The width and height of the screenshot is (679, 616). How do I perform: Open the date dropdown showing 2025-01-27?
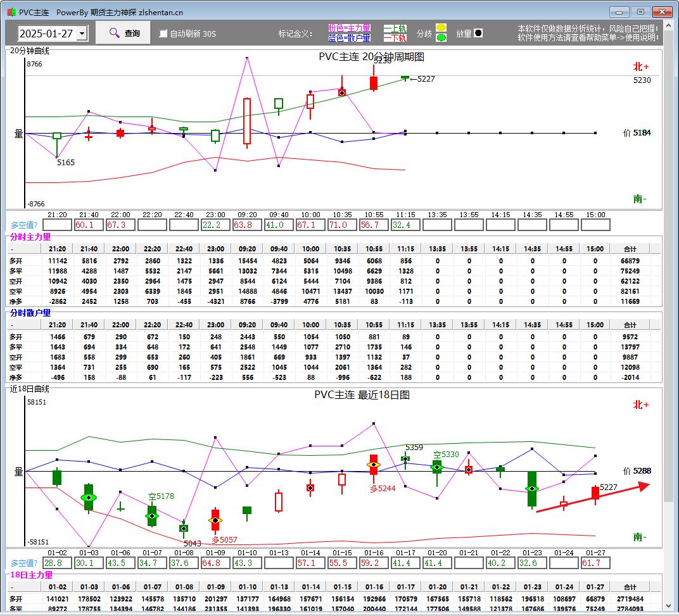[x=81, y=34]
